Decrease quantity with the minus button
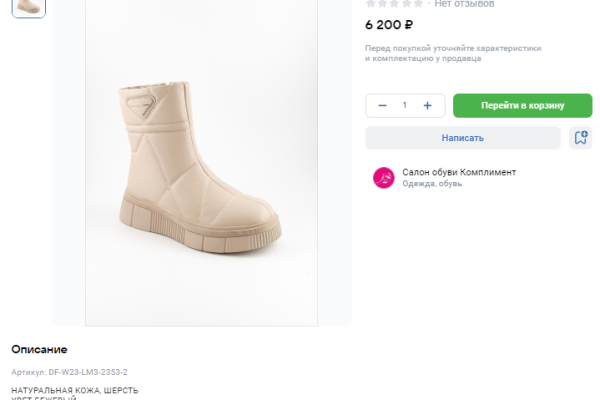 382,105
